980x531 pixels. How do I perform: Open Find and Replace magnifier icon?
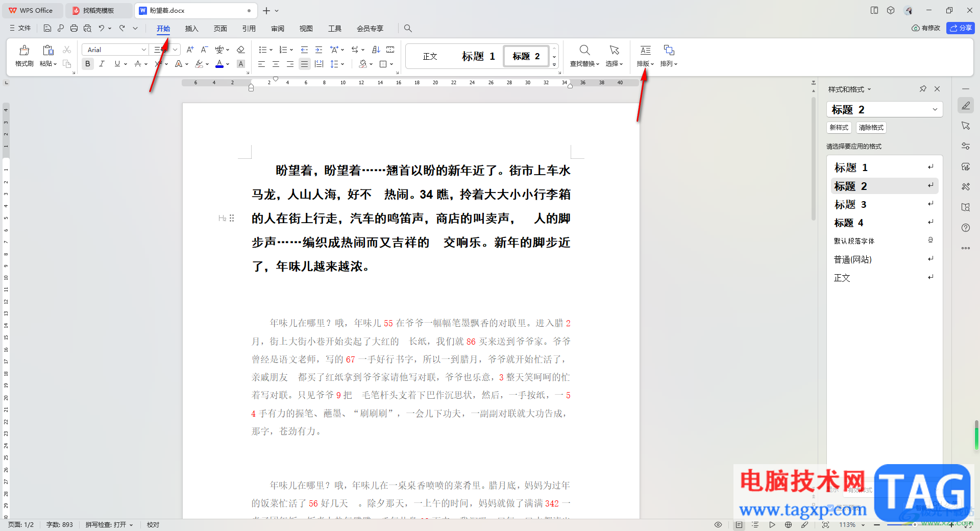tap(584, 50)
